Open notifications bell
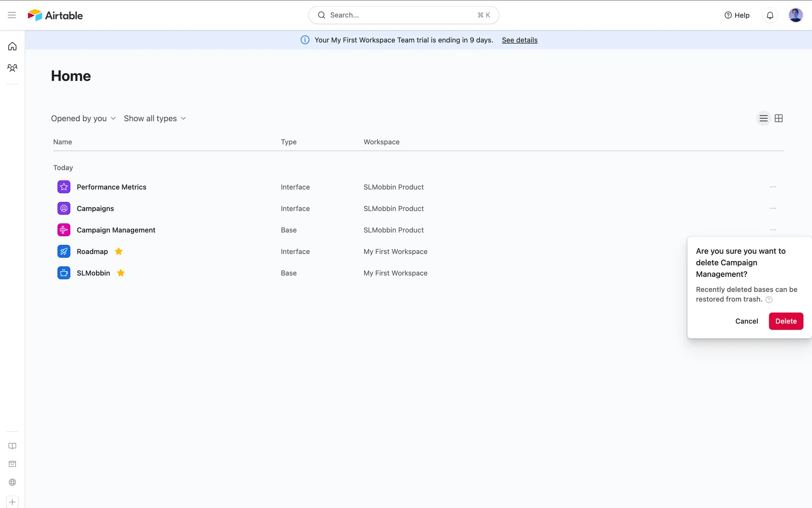 pos(770,15)
